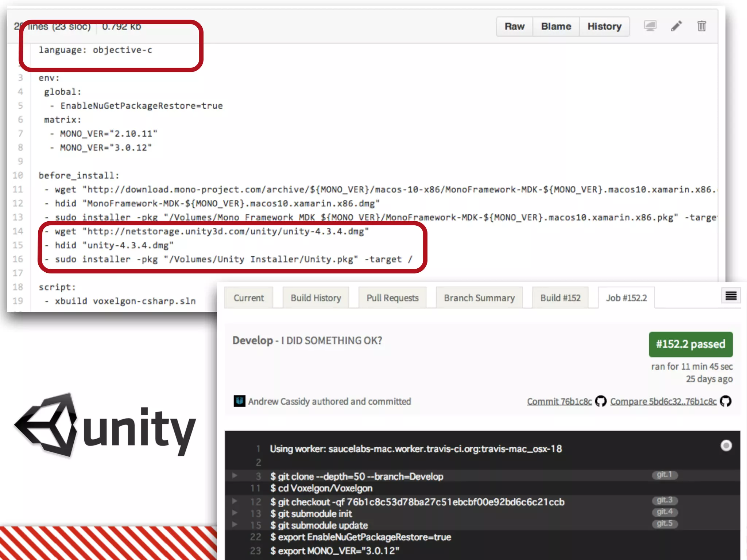Open the Raw file view
The height and width of the screenshot is (560, 747).
514,27
